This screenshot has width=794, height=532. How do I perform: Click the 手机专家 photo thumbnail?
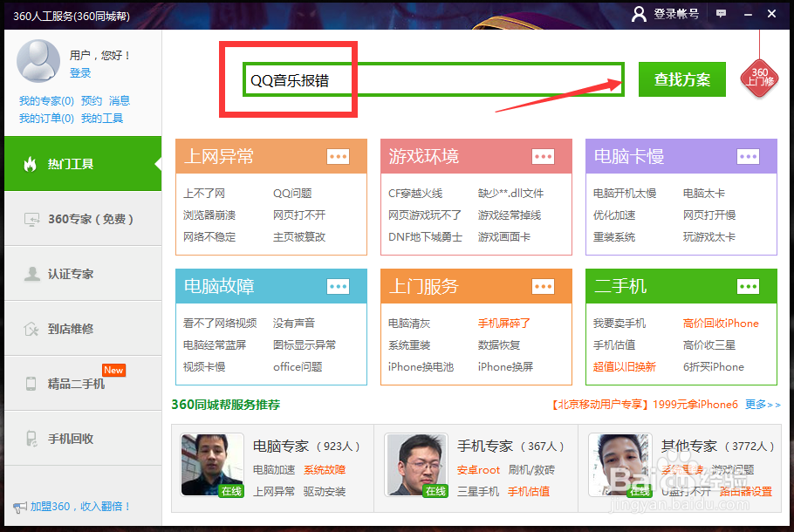tap(416, 465)
